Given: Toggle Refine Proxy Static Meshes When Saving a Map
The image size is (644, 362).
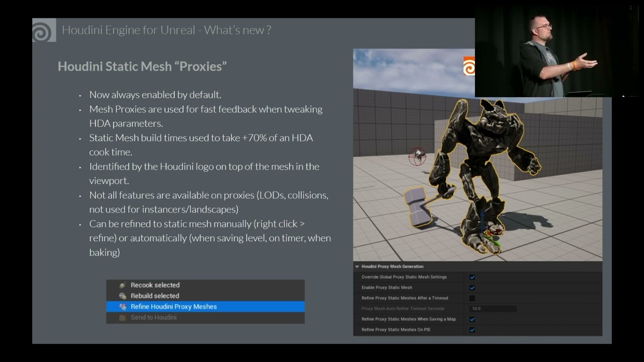Looking at the screenshot, I should [472, 319].
